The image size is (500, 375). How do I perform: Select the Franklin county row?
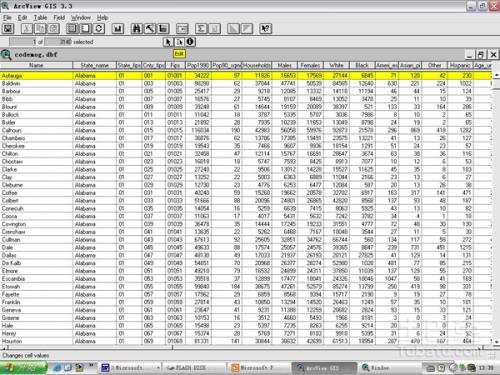246,302
